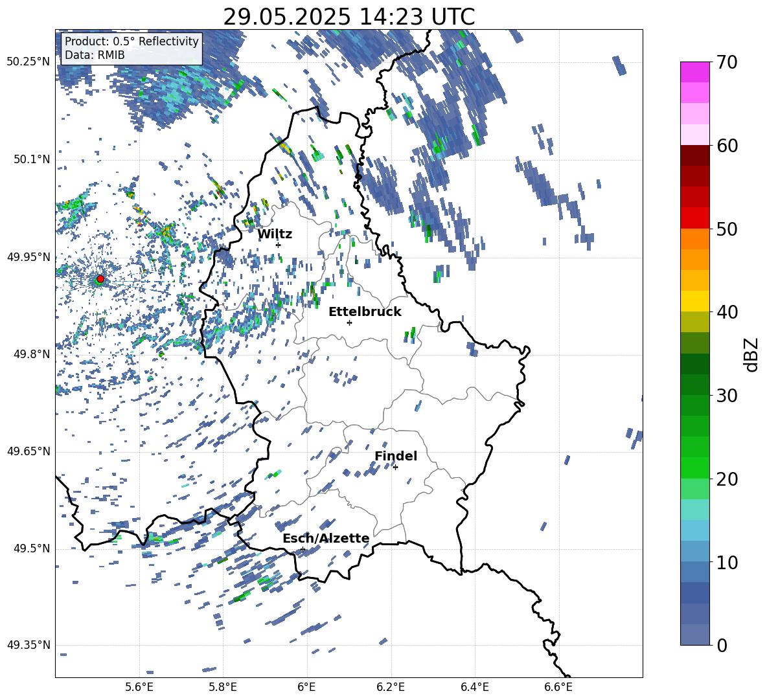Click the Data: RMIB text
Viewport: 767px width, 700px height.
tap(95, 55)
